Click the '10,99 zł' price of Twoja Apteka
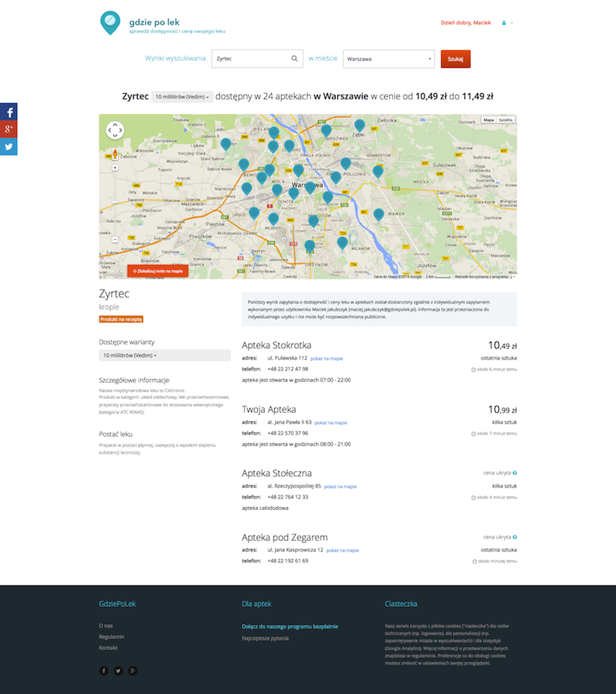The width and height of the screenshot is (616, 694). tap(502, 410)
